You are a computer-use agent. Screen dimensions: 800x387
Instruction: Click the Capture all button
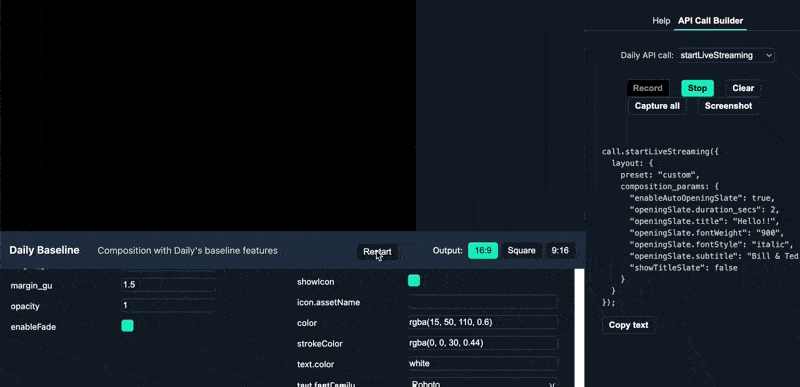pos(657,106)
